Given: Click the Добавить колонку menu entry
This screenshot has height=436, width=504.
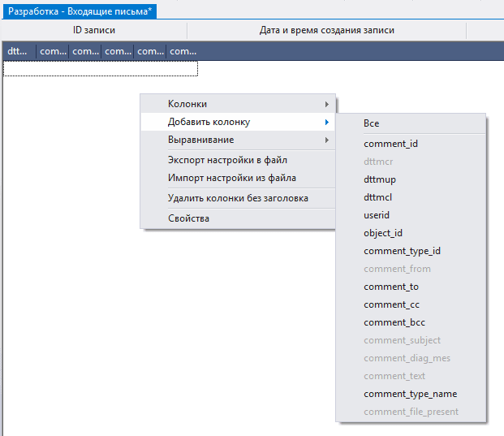Looking at the screenshot, I should click(x=209, y=122).
